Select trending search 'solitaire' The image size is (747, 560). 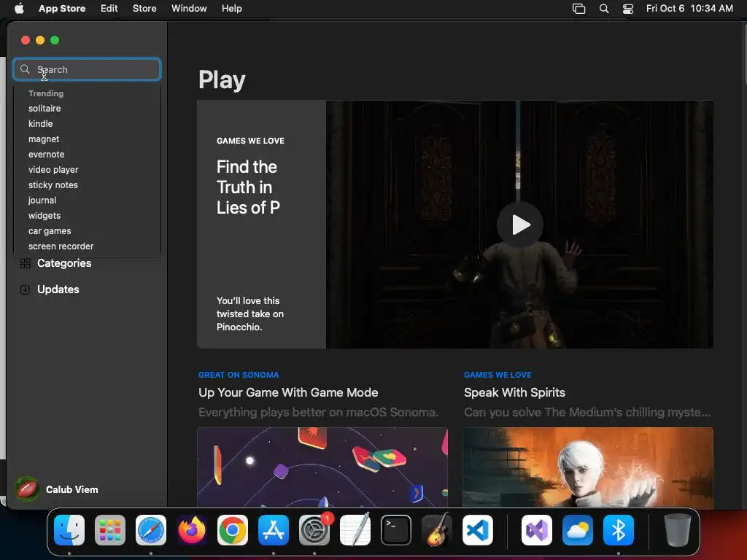point(44,109)
